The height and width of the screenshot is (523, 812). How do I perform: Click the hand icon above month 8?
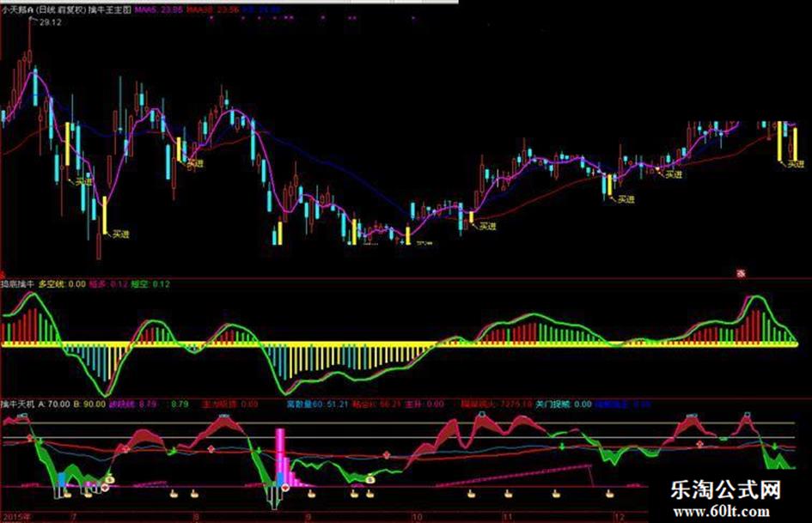tap(194, 493)
